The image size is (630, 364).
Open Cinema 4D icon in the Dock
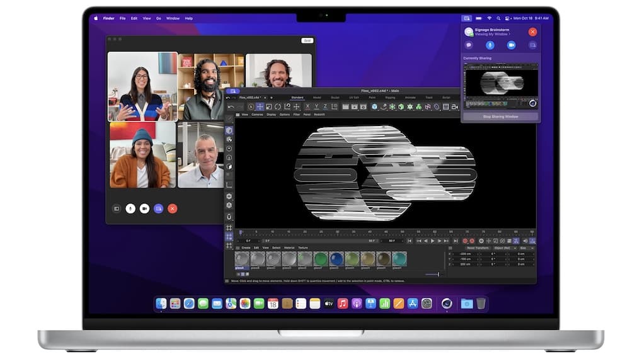click(447, 304)
